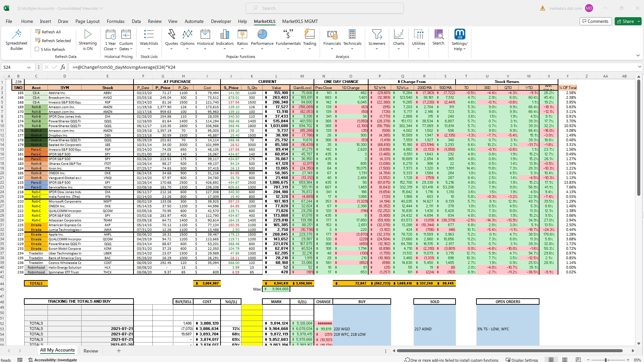This screenshot has width=644, height=362.
Task: Switch to Page Break Preview view
Action: (x=578, y=360)
